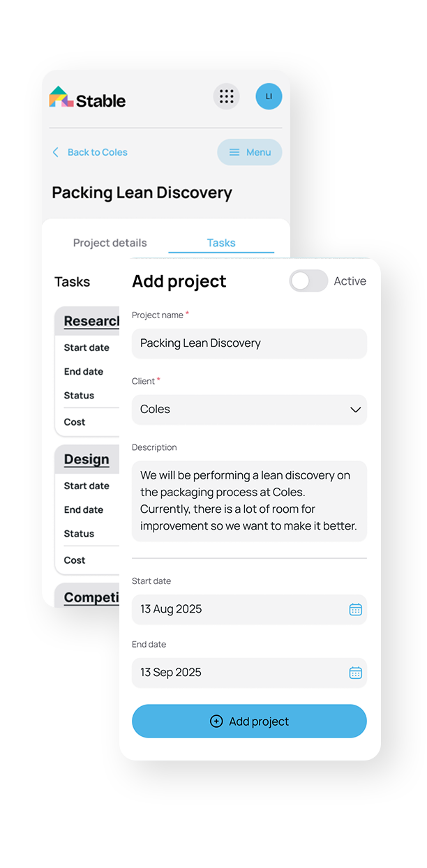The height and width of the screenshot is (868, 427).
Task: Open the Menu button
Action: tap(249, 152)
